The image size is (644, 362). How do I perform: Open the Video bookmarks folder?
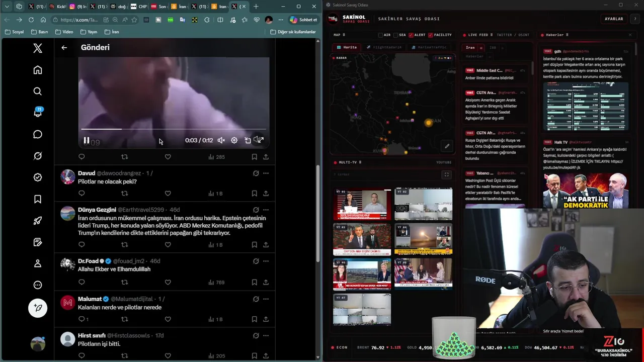coord(64,32)
